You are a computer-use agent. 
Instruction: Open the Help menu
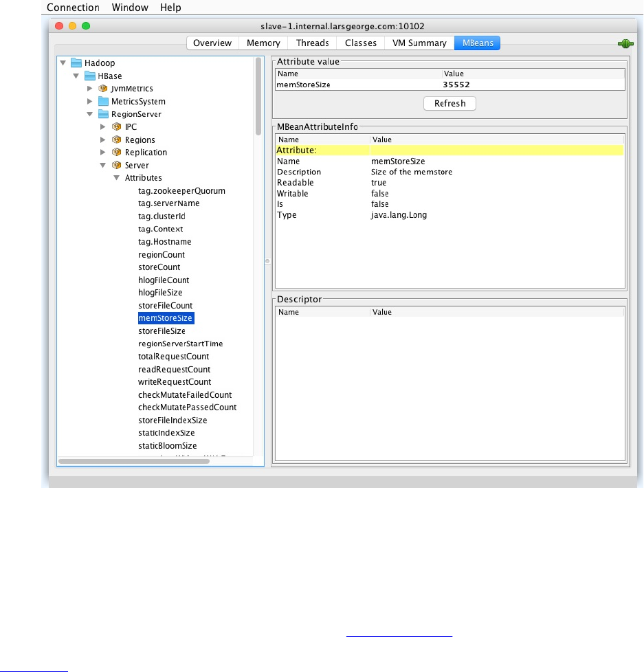coord(170,8)
